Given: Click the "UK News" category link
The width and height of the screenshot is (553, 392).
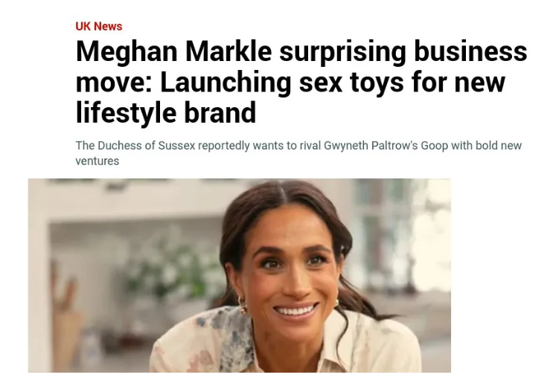Looking at the screenshot, I should tap(98, 26).
